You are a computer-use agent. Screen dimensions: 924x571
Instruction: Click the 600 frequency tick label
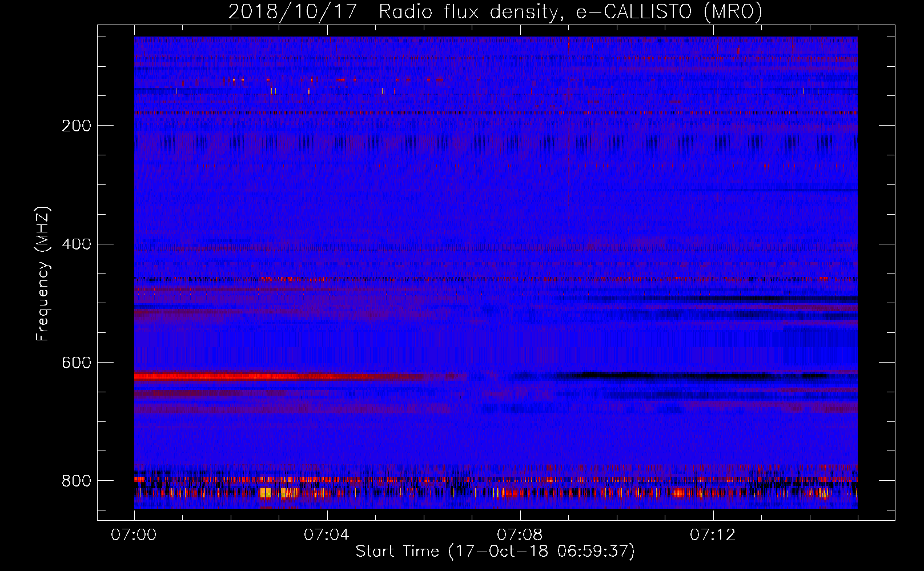click(77, 363)
